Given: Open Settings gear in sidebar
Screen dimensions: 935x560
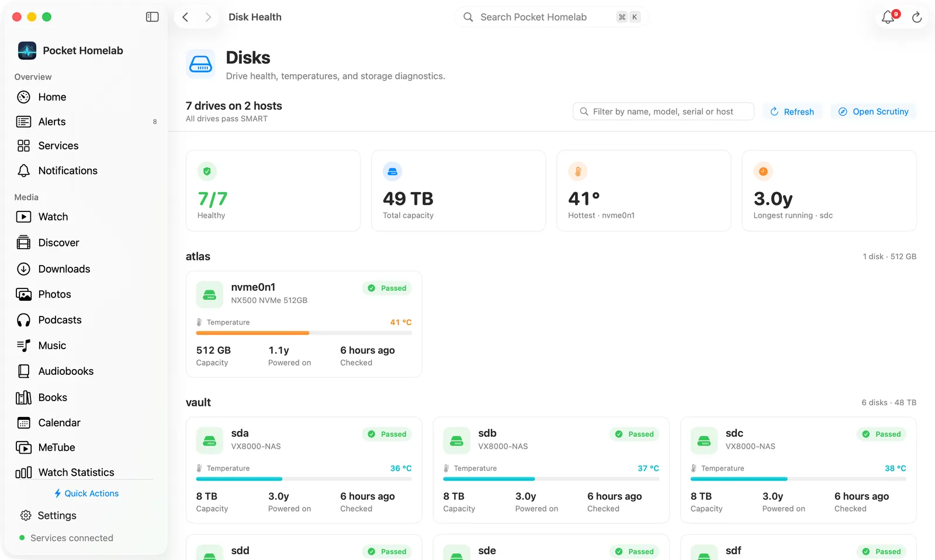Looking at the screenshot, I should point(26,516).
